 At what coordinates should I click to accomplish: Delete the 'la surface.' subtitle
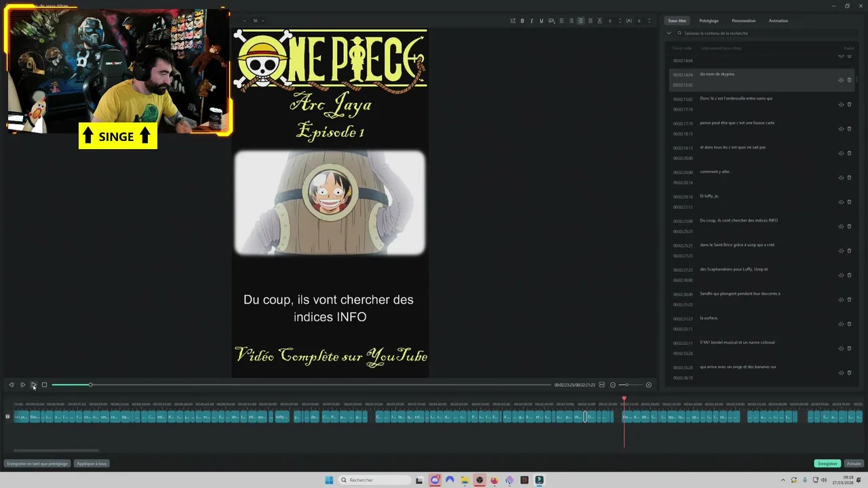coord(849,324)
